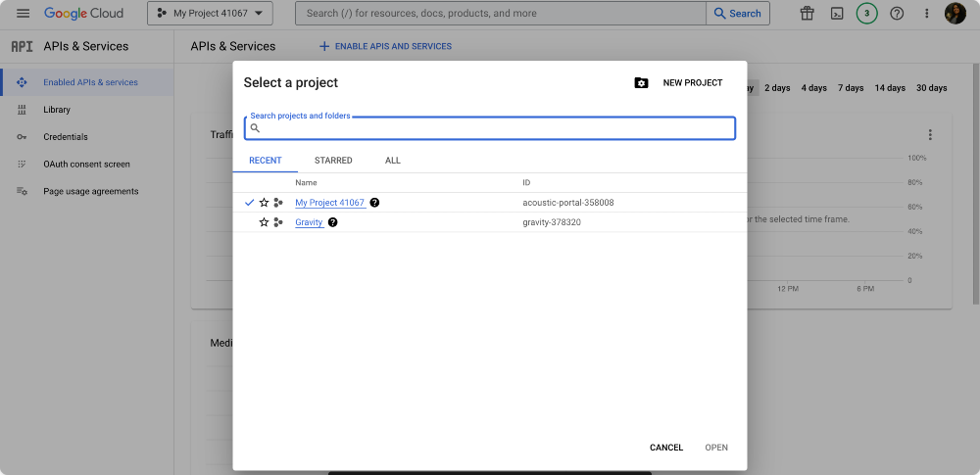The image size is (980, 475).
Task: Click the project icon beside My Project 41067
Action: (278, 203)
